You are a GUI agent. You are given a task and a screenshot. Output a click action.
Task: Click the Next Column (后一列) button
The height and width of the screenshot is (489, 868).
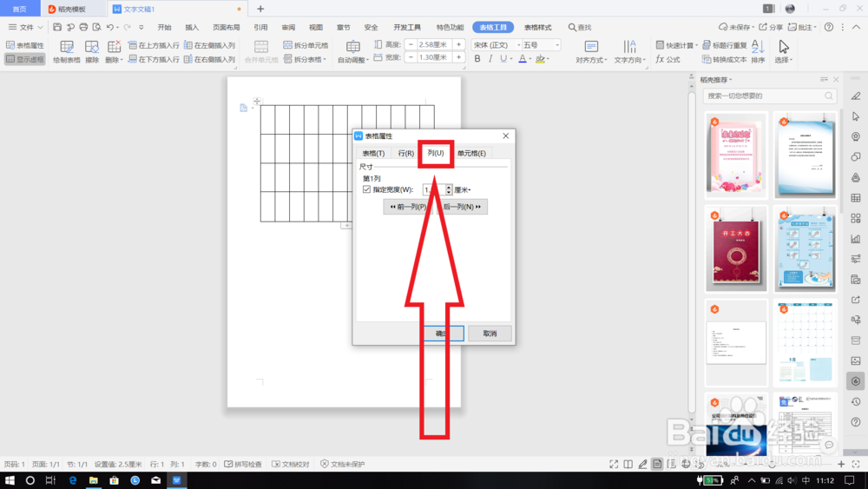click(463, 207)
